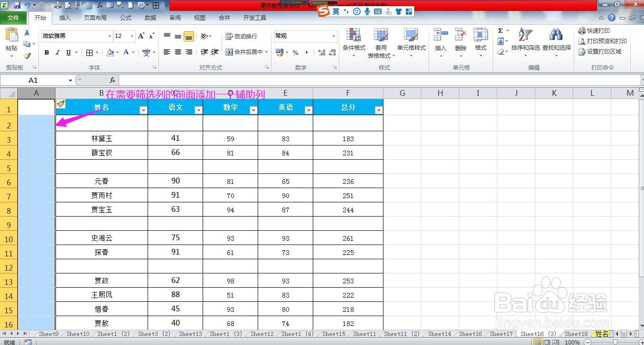
Task: Open the font size dropdown showing 12
Action: pyautogui.click(x=131, y=36)
